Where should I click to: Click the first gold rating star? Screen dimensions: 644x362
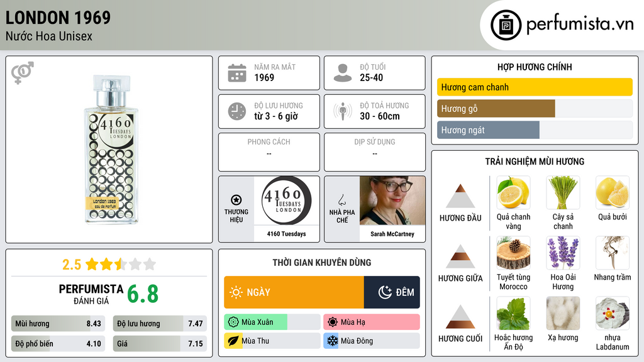92,264
